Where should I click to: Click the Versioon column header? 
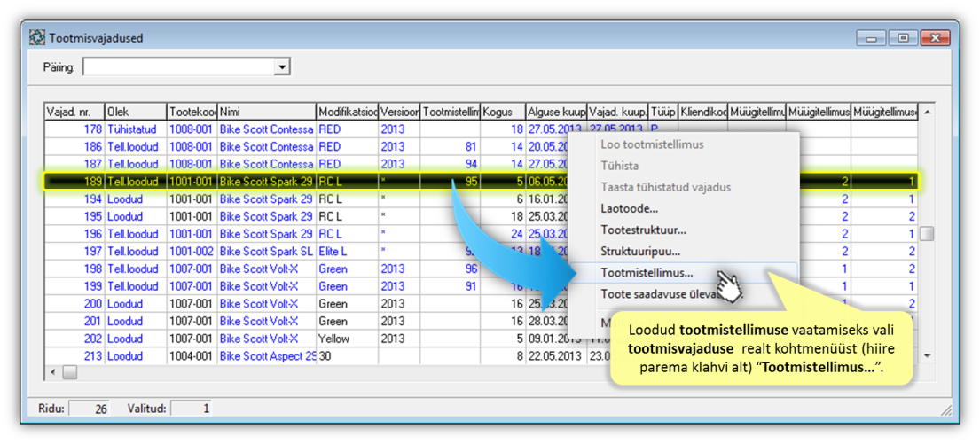tap(399, 112)
